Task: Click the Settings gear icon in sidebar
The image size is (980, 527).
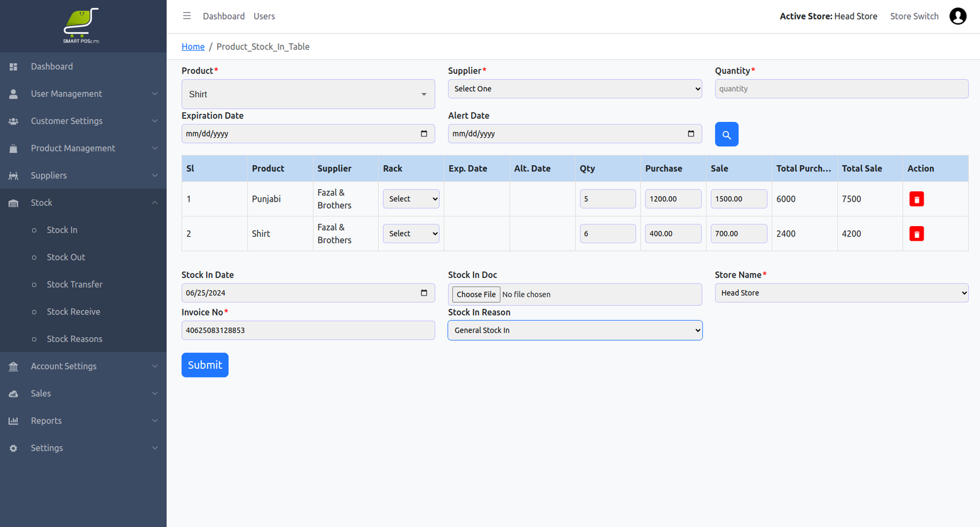Action: (13, 448)
